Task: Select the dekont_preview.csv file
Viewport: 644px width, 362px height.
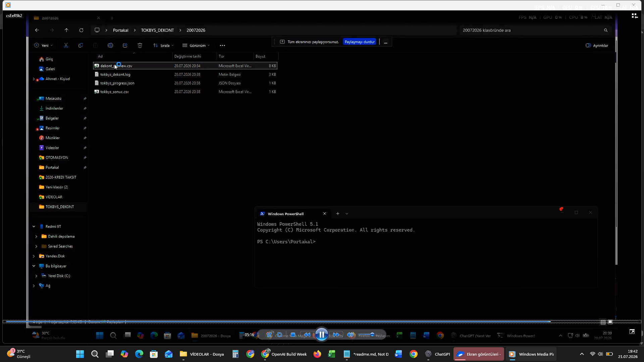Action: [x=185, y=66]
